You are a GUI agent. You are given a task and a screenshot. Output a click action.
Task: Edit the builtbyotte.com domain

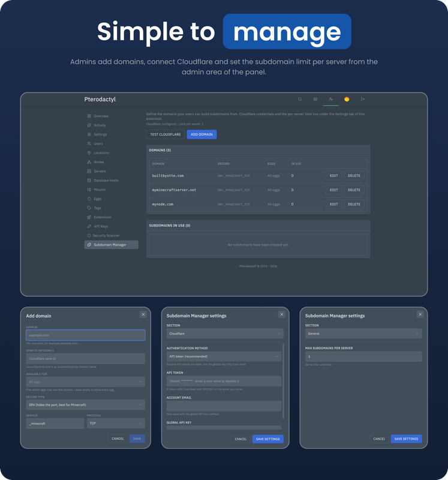point(334,176)
